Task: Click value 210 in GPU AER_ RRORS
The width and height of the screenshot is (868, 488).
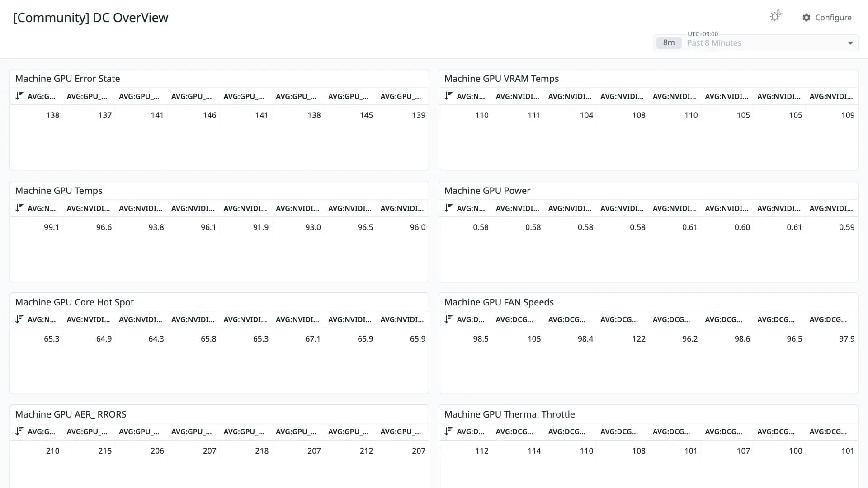Action: 52,451
